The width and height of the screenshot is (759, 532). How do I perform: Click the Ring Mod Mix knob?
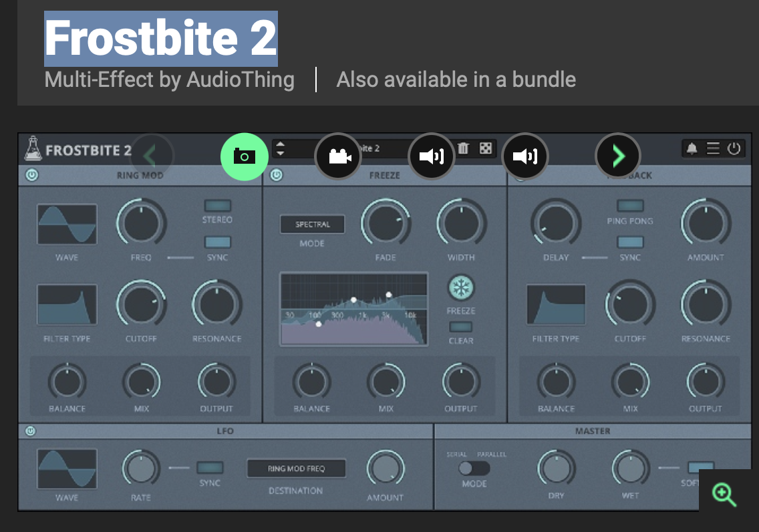click(x=142, y=382)
